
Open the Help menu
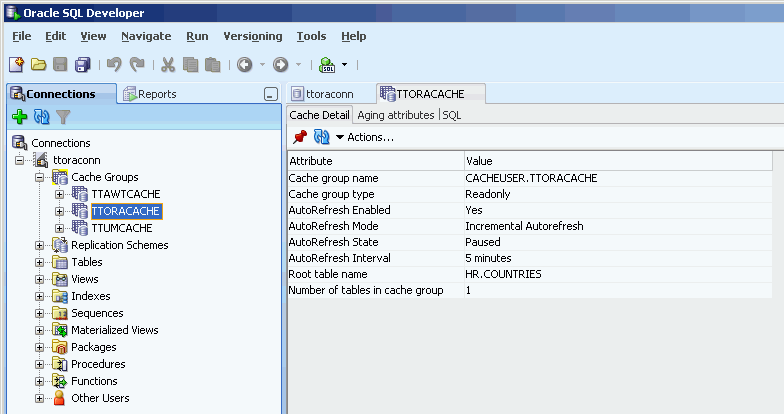pos(354,36)
